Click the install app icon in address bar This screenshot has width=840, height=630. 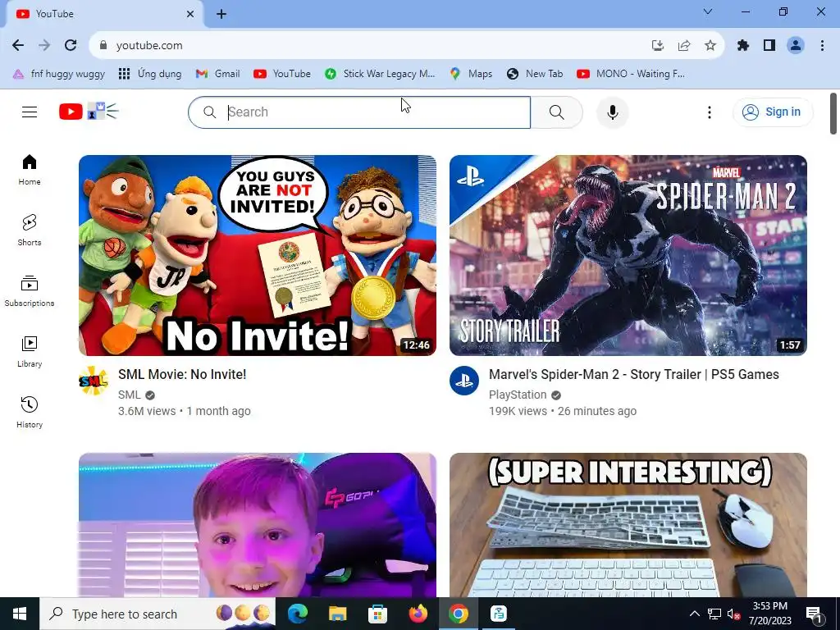tap(658, 46)
